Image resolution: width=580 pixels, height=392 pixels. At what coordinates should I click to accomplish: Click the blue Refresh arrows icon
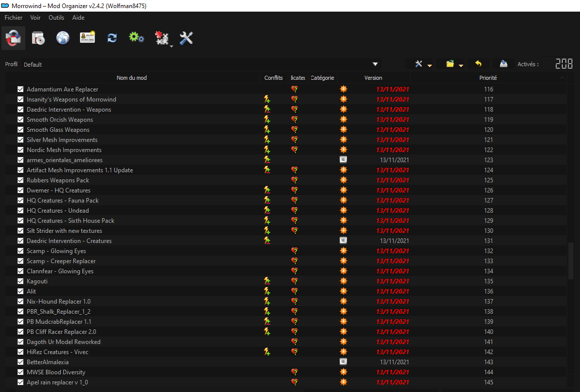pyautogui.click(x=112, y=38)
